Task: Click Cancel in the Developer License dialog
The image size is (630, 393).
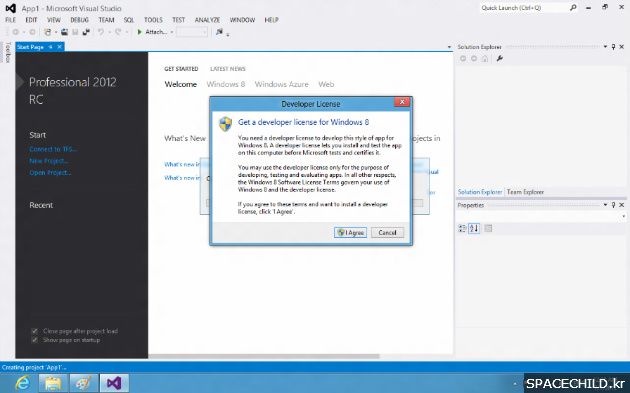Action: pyautogui.click(x=387, y=233)
